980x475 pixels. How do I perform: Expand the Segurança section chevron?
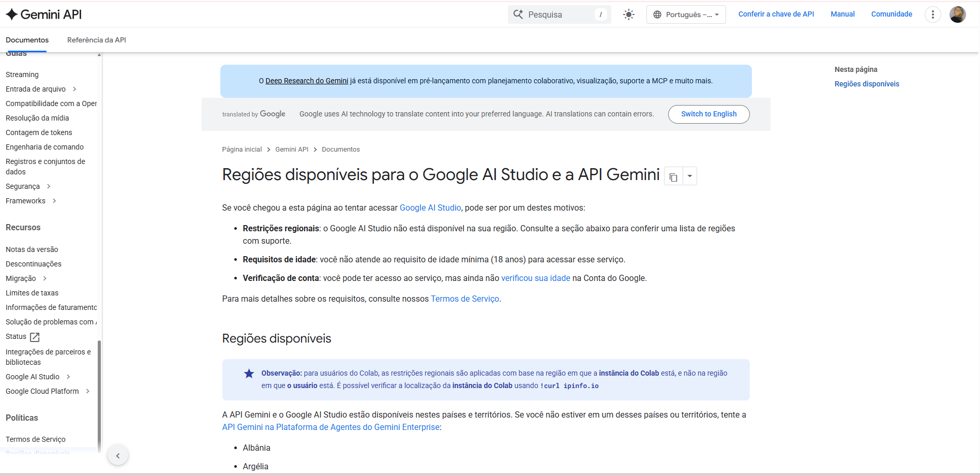tap(49, 186)
